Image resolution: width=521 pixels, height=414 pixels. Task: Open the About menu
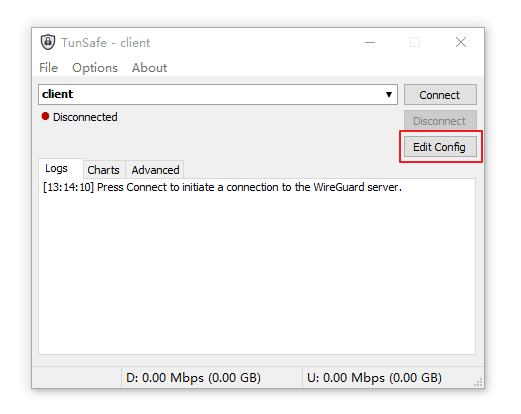(x=149, y=68)
